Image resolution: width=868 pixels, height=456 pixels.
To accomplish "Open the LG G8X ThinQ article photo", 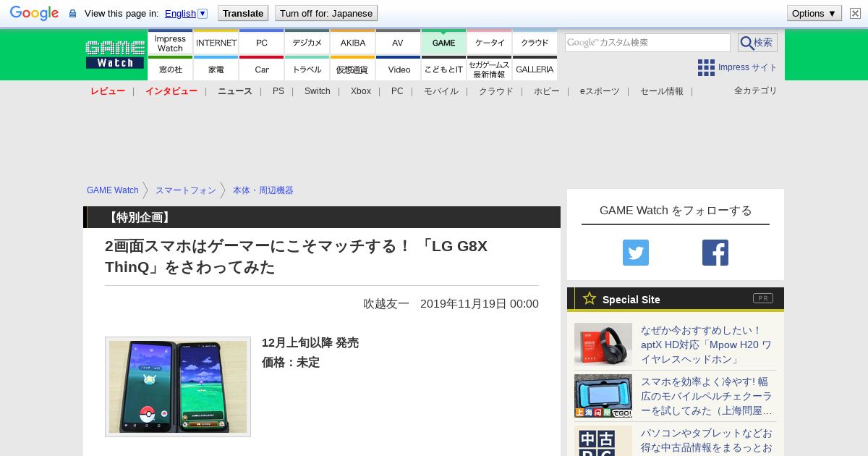I will (x=178, y=387).
